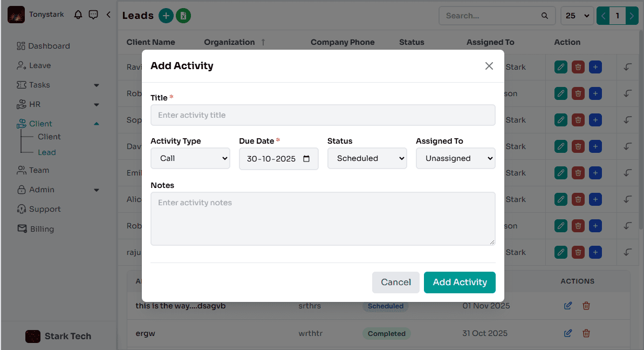Image resolution: width=644 pixels, height=350 pixels.
Task: Go to Billing in the sidebar
Action: (42, 229)
